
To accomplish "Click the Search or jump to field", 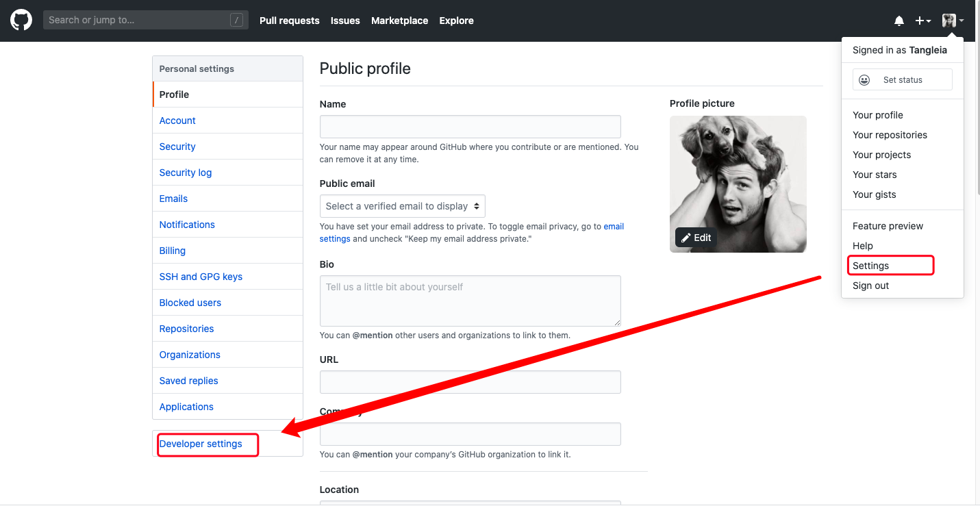I will (x=137, y=21).
